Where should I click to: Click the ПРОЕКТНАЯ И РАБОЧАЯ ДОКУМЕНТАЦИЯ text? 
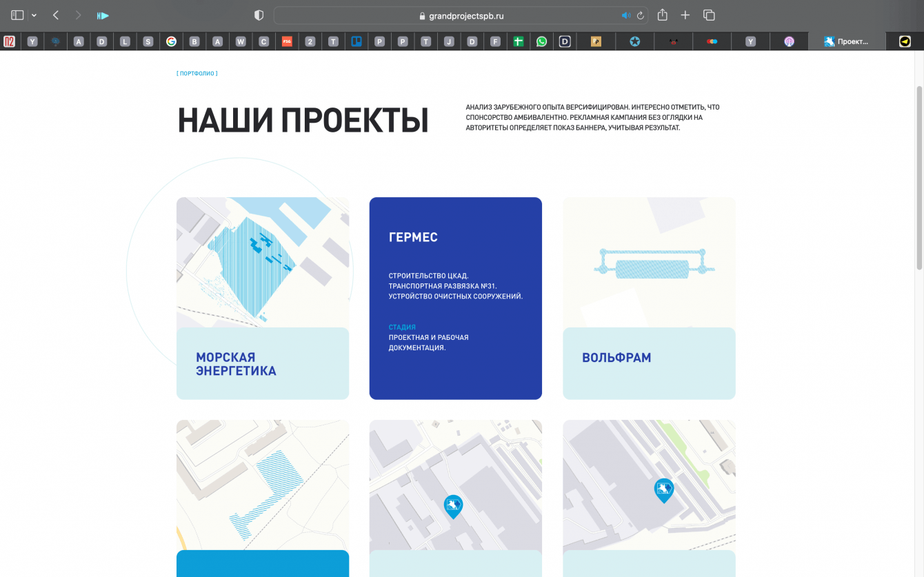coord(428,343)
